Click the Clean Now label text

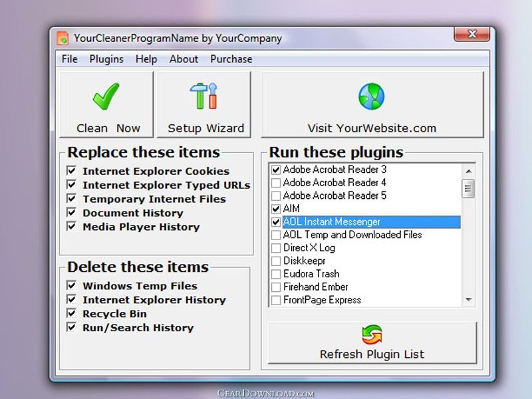point(108,128)
